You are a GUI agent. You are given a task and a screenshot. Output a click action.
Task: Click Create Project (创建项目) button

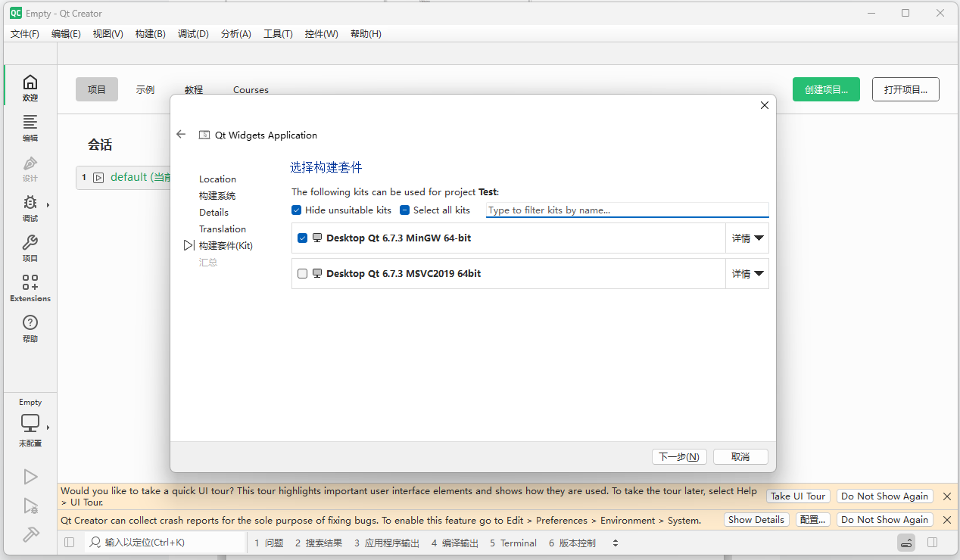(826, 89)
